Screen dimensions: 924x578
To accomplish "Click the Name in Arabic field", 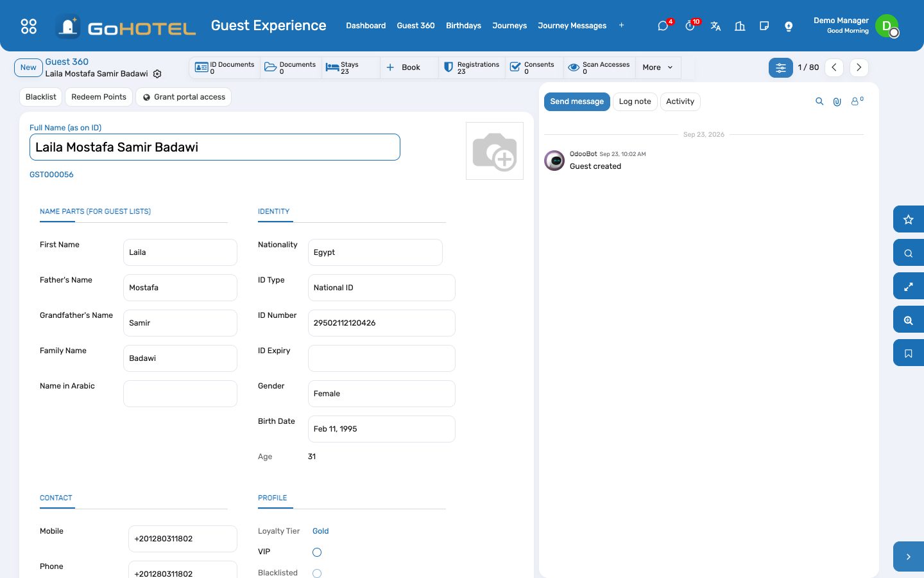I will [x=180, y=394].
